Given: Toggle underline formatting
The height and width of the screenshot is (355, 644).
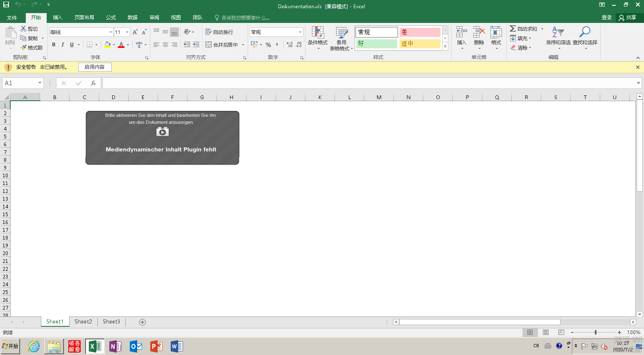Looking at the screenshot, I should [x=72, y=45].
